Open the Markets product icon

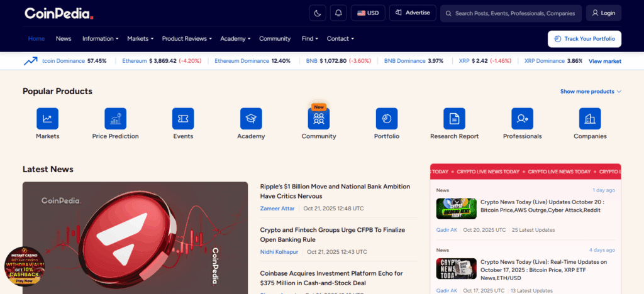coord(47,119)
